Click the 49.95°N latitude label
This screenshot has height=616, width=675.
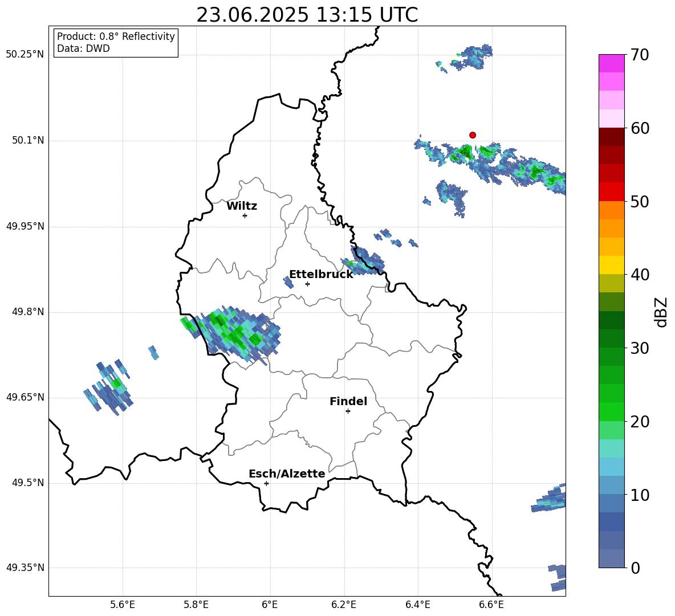25,226
